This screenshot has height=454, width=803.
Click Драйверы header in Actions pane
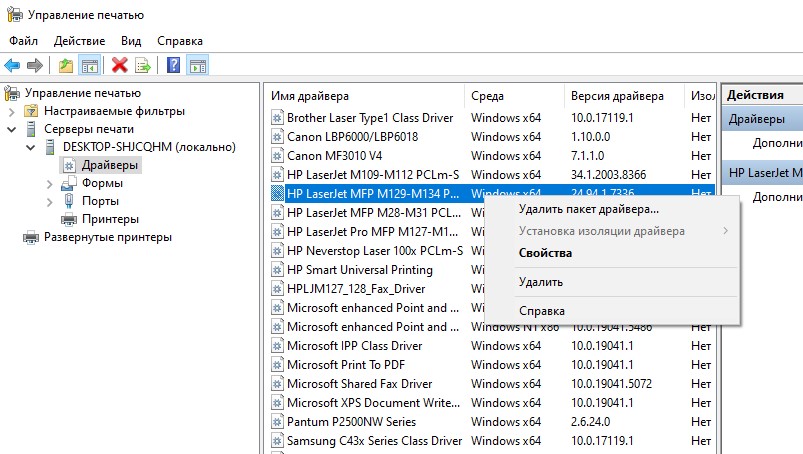[x=762, y=119]
